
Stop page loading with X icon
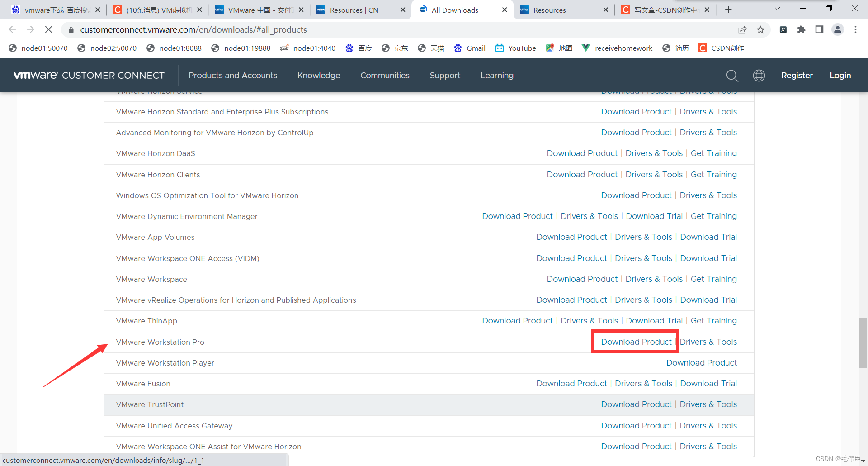pyautogui.click(x=48, y=29)
